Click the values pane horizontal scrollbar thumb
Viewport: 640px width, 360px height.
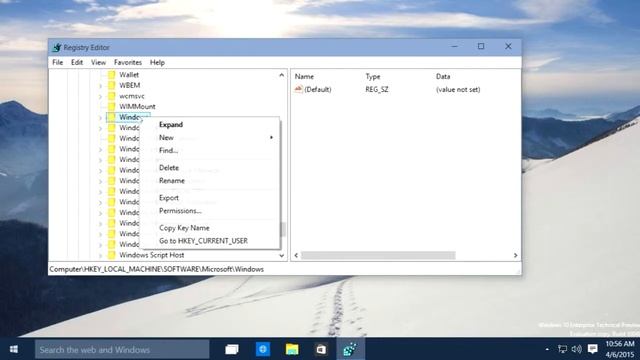point(378,256)
